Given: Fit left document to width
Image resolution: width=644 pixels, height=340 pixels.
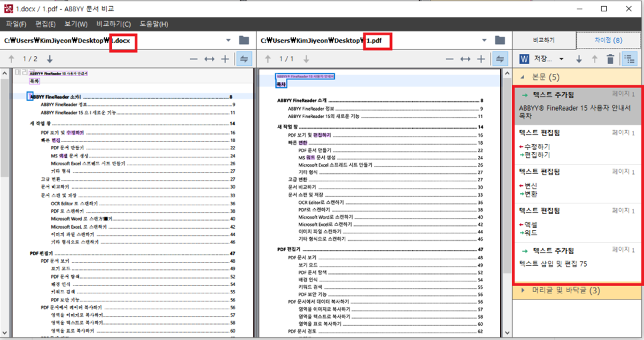Looking at the screenshot, I should (209, 59).
